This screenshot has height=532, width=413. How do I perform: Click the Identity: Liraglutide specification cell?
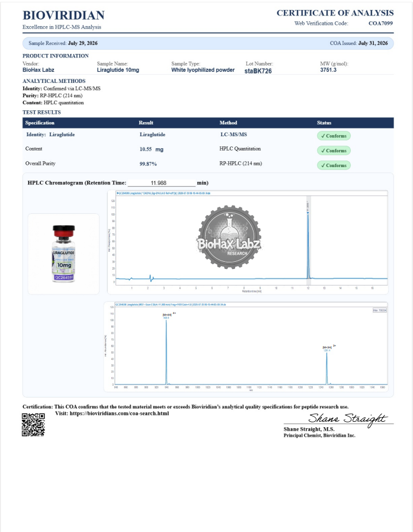click(x=50, y=134)
